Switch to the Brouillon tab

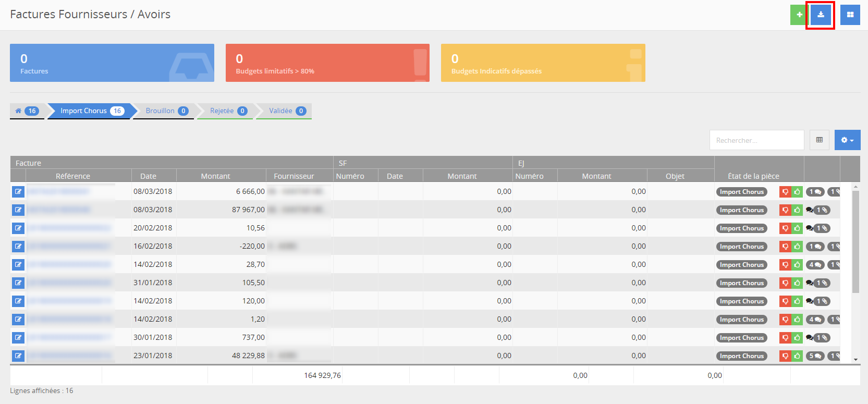pyautogui.click(x=166, y=111)
